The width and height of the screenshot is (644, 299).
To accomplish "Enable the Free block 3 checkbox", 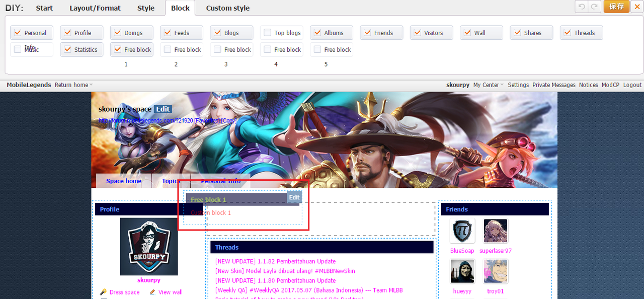I will (x=217, y=49).
